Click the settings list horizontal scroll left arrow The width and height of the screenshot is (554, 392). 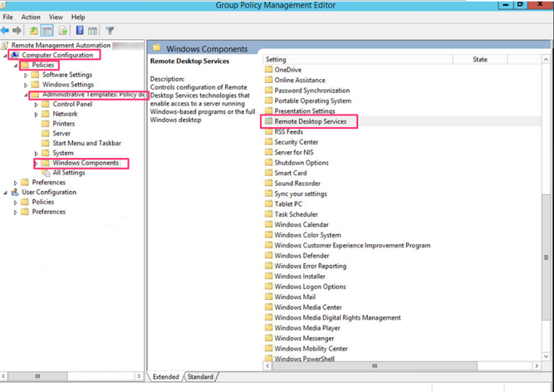[x=267, y=366]
